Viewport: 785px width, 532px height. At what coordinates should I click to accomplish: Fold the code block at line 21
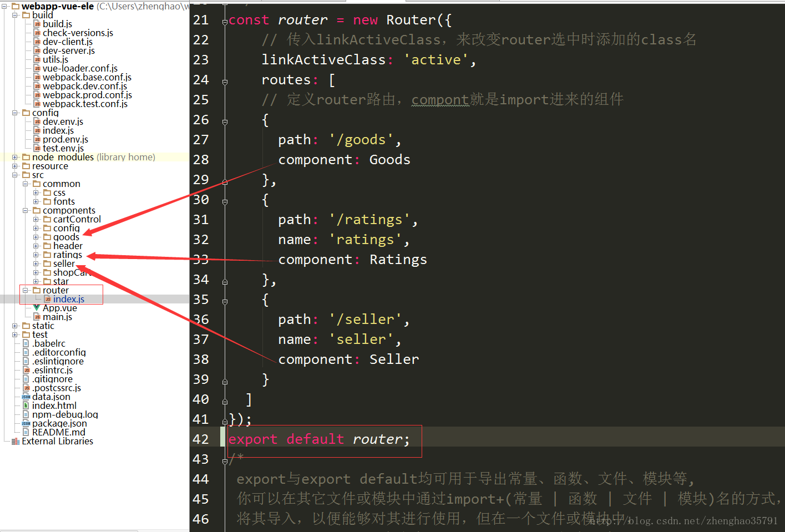[225, 22]
